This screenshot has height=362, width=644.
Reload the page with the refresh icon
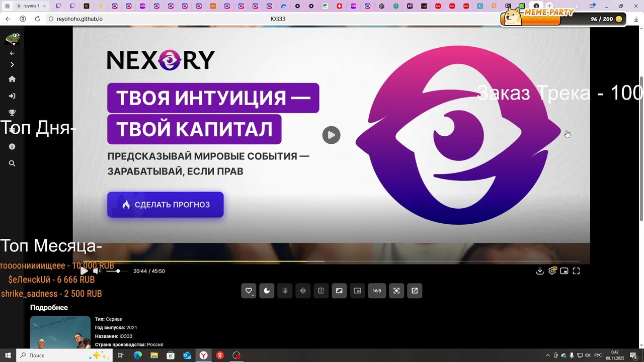point(37,19)
